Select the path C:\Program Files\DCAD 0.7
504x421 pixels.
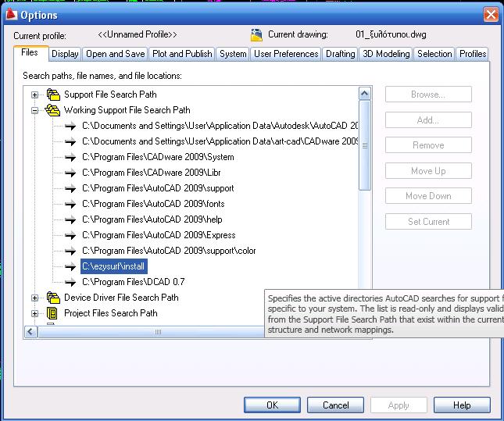(134, 282)
